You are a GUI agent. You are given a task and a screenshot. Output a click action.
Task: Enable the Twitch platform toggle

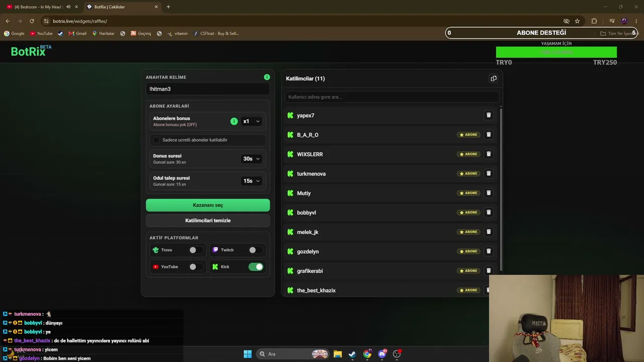[256, 250]
